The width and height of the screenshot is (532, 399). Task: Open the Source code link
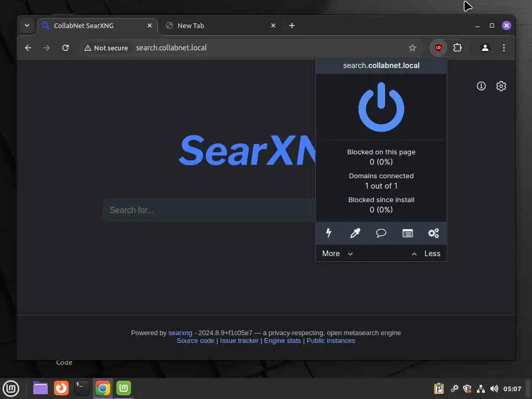tap(195, 341)
